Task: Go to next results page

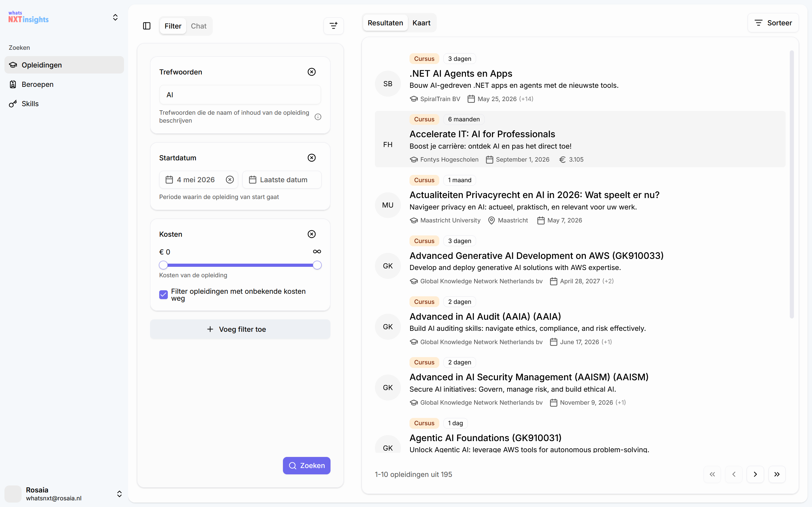Action: 755,474
